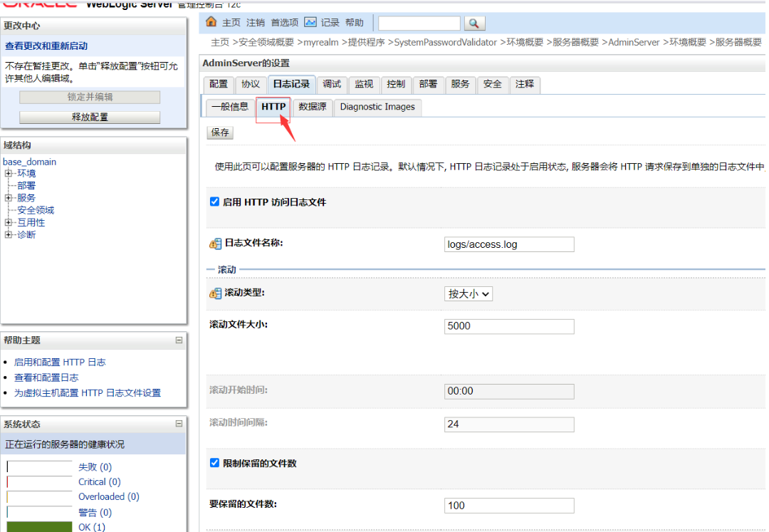This screenshot has width=769, height=532.
Task: Click the icon beside 滚动类型 label
Action: coord(215,293)
